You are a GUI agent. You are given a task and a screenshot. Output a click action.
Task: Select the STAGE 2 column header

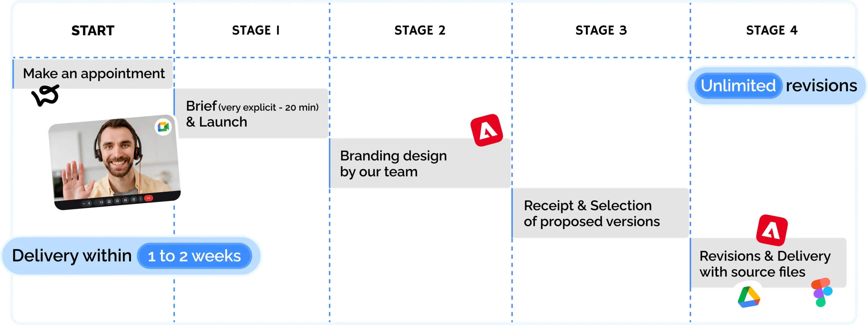(x=420, y=31)
